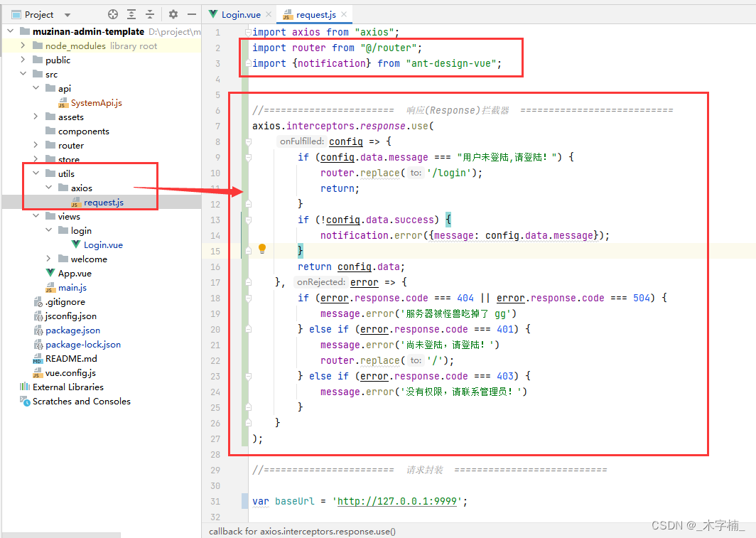Screen dimensions: 756x538
Task: Close the request.js tab
Action: [x=344, y=14]
